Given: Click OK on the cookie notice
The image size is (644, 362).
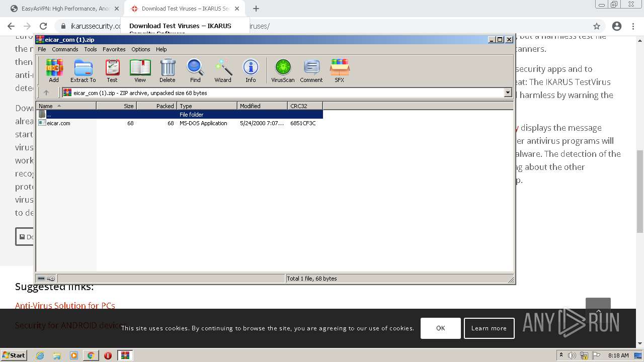Looking at the screenshot, I should (441, 328).
